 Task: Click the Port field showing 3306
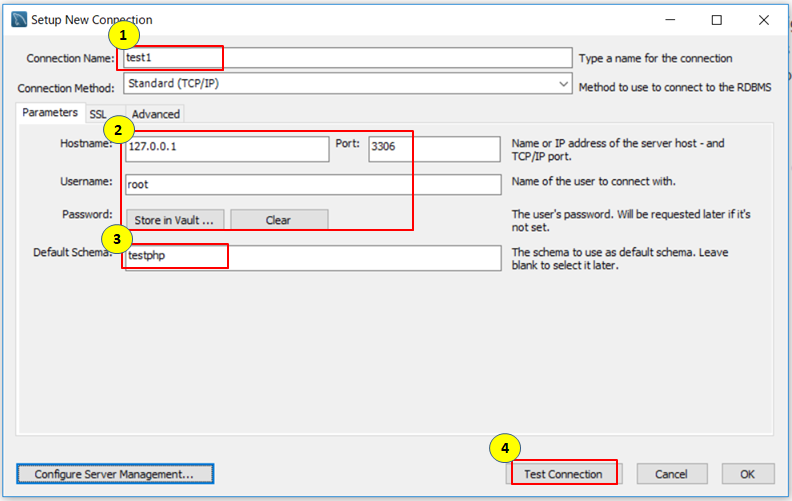click(x=434, y=149)
